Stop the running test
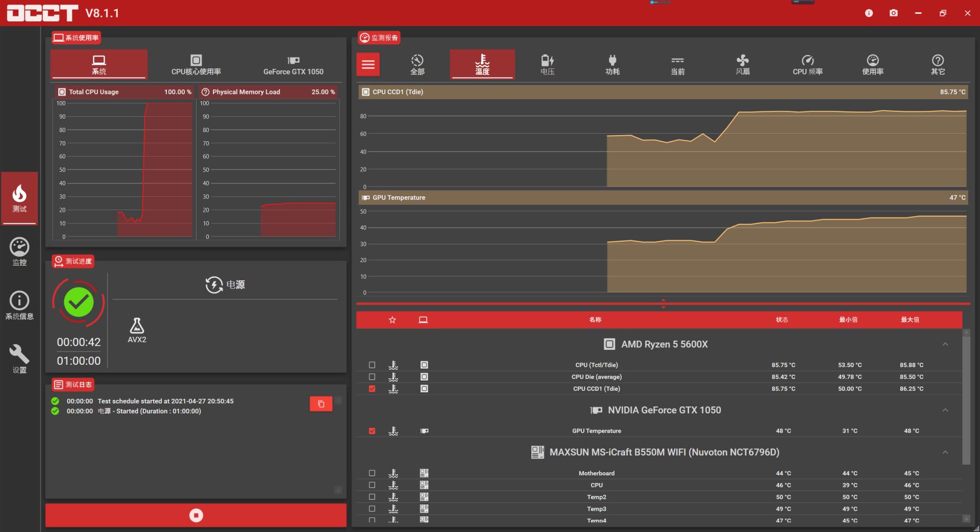 pos(196,515)
